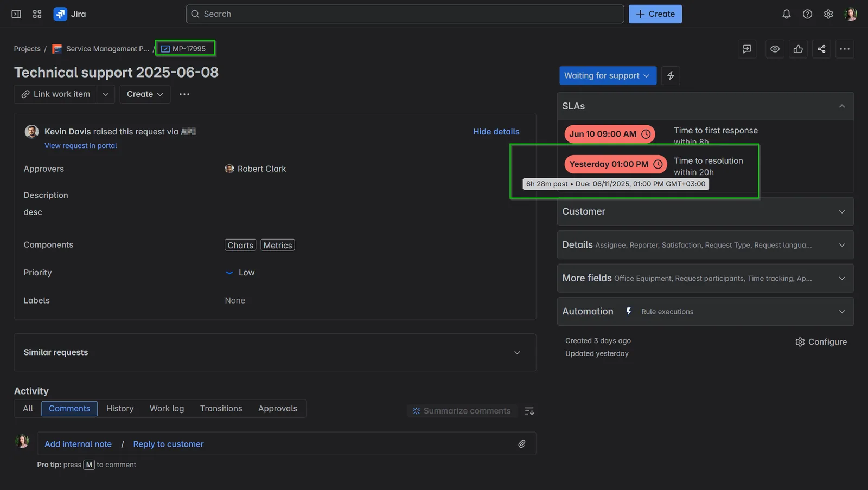Click the 'Rule executions' text
Viewport: 868px width, 490px height.
tap(667, 312)
